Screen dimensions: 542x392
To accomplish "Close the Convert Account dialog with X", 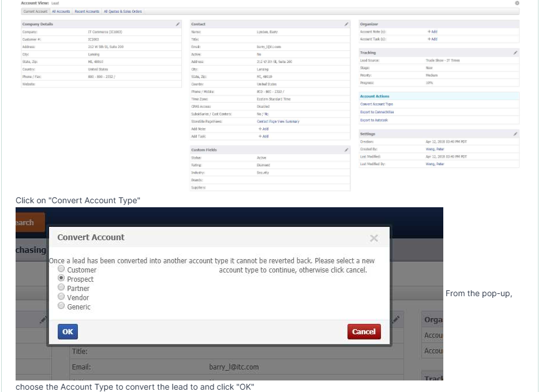I will 373,238.
